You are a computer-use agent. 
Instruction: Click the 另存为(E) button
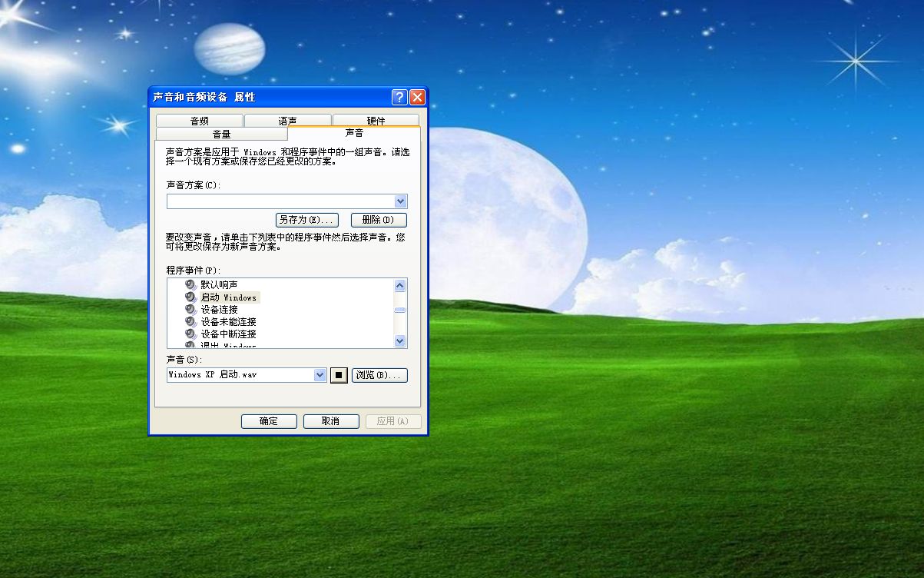click(x=306, y=219)
